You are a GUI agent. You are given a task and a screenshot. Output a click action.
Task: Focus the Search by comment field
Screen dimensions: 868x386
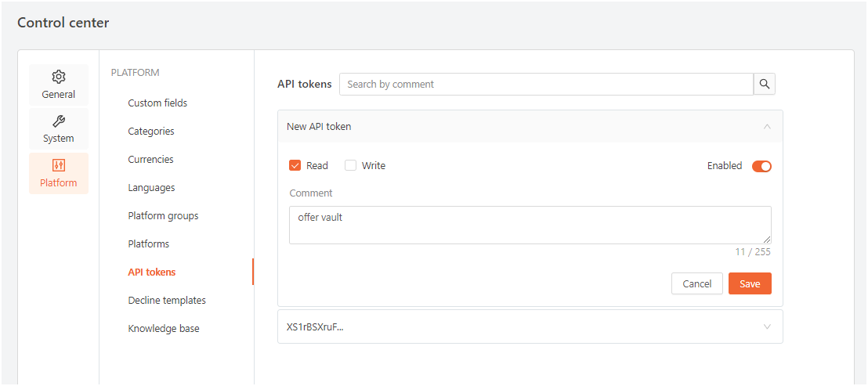(x=546, y=84)
